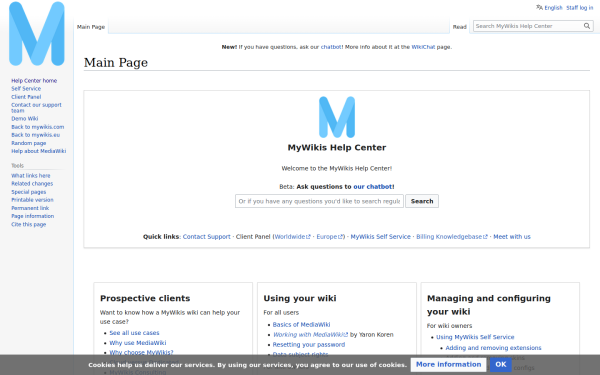This screenshot has width=600, height=375.
Task: Open Working with MediaWiki external link
Action: [310, 335]
